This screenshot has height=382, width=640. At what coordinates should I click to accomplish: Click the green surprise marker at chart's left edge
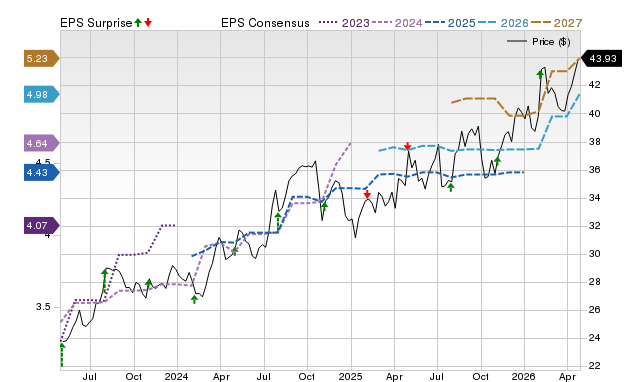pyautogui.click(x=62, y=355)
